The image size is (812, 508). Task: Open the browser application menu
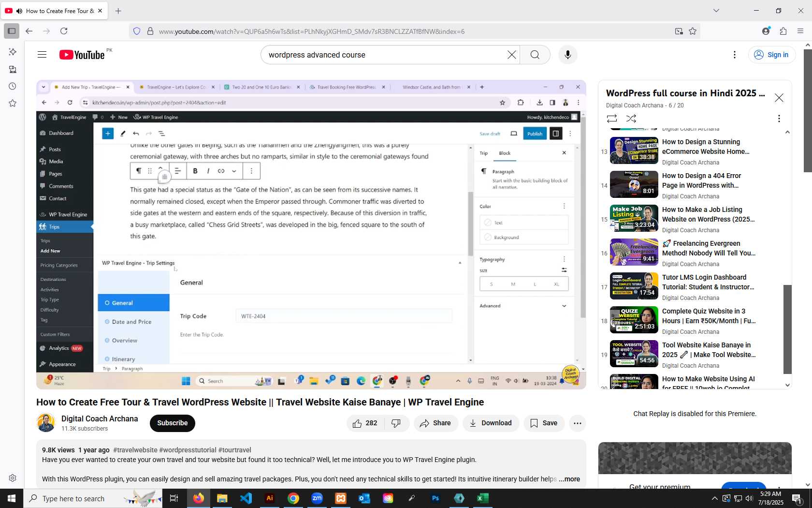pyautogui.click(x=800, y=31)
